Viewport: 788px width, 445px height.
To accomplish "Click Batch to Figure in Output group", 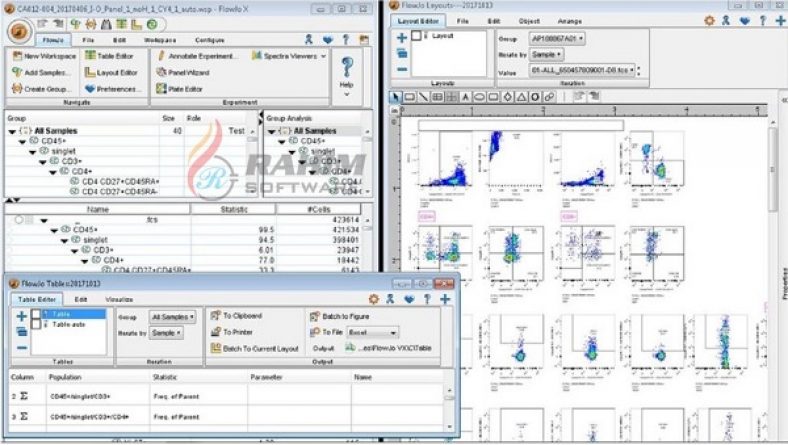I will click(340, 316).
